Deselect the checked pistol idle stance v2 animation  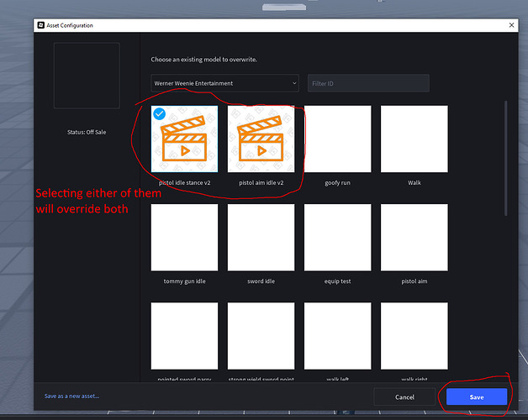[x=159, y=113]
